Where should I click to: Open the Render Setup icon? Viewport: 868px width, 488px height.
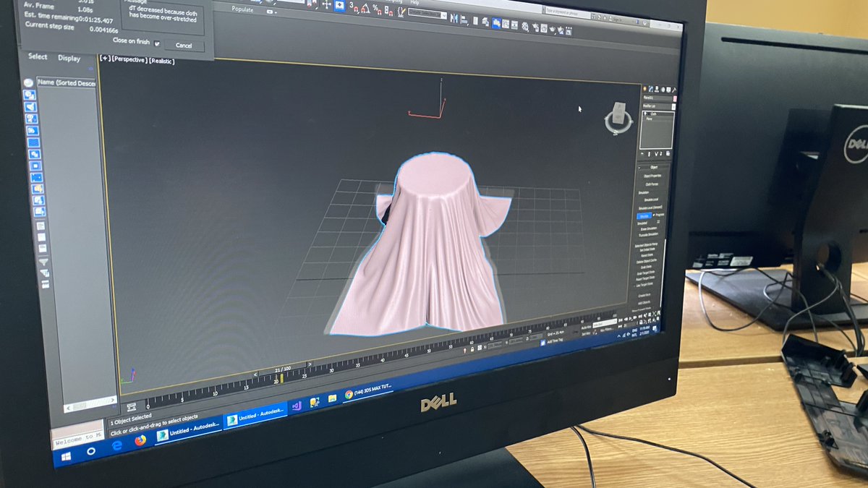pyautogui.click(x=535, y=27)
